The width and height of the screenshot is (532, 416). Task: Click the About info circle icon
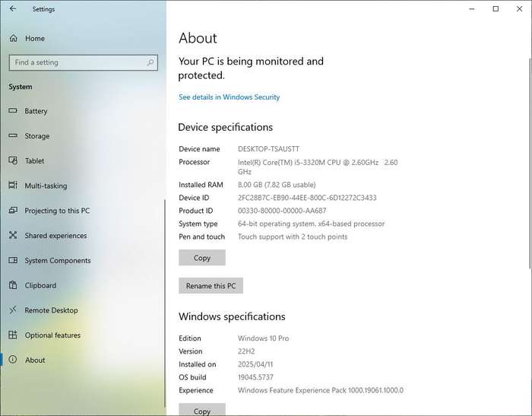13,360
